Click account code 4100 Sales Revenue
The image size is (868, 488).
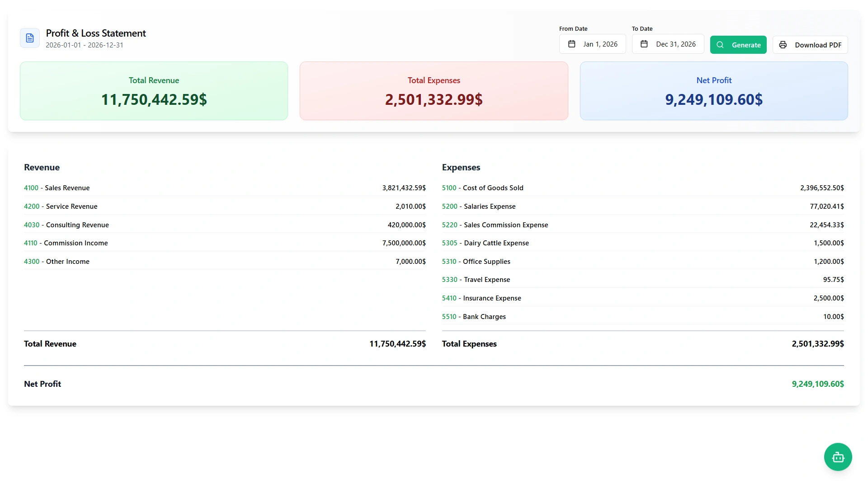[31, 188]
